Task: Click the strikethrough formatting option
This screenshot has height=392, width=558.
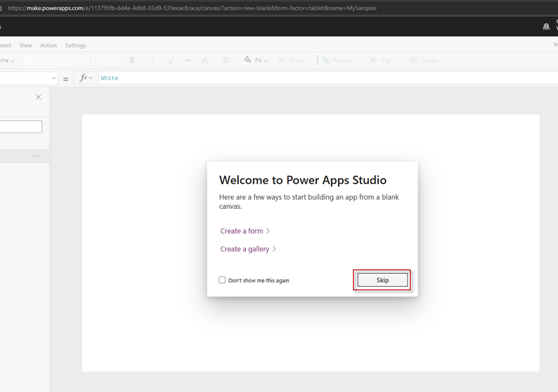Action: 187,60
